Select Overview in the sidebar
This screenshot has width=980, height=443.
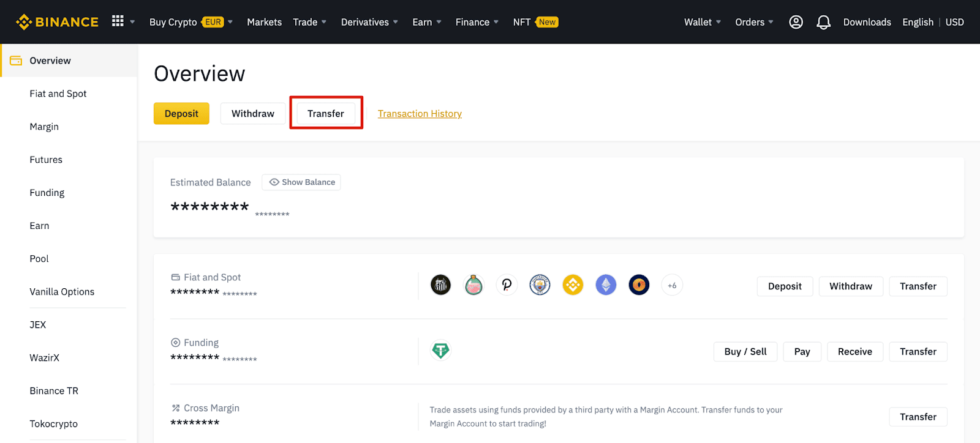[x=69, y=61]
